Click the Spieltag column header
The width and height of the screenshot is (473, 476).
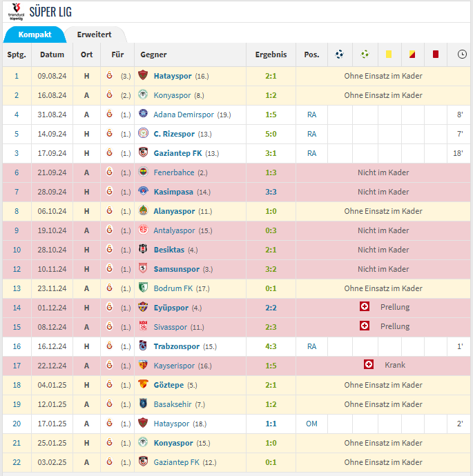17,54
